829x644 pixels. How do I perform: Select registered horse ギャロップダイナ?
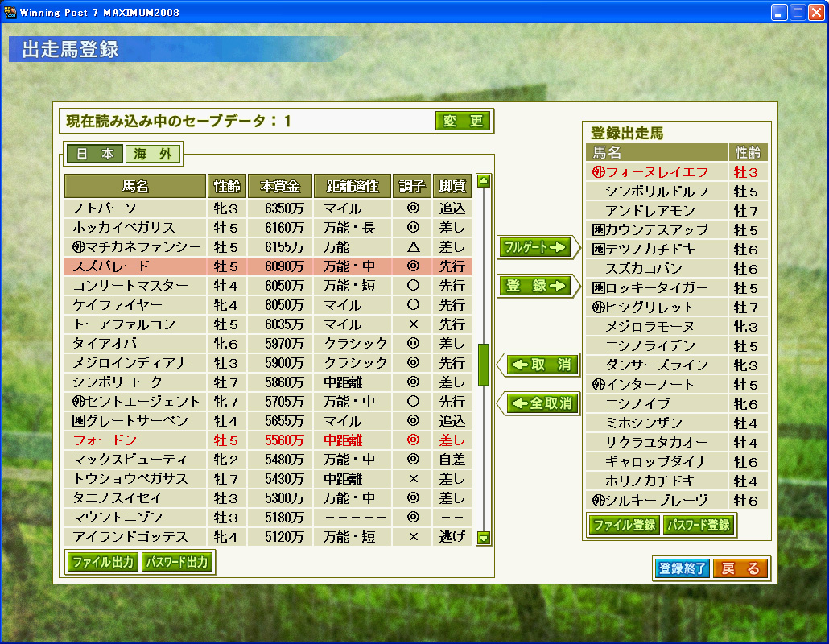(677, 461)
